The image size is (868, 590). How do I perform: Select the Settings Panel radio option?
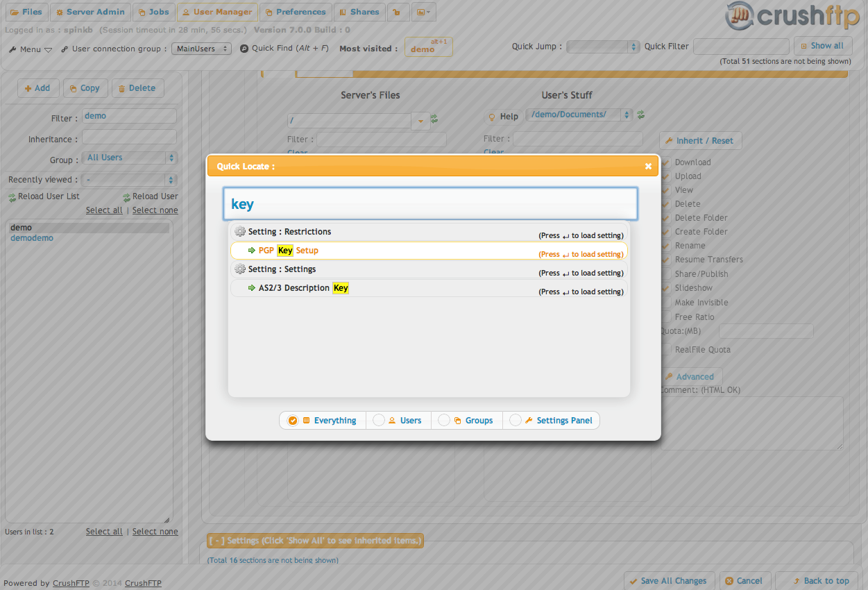point(516,421)
